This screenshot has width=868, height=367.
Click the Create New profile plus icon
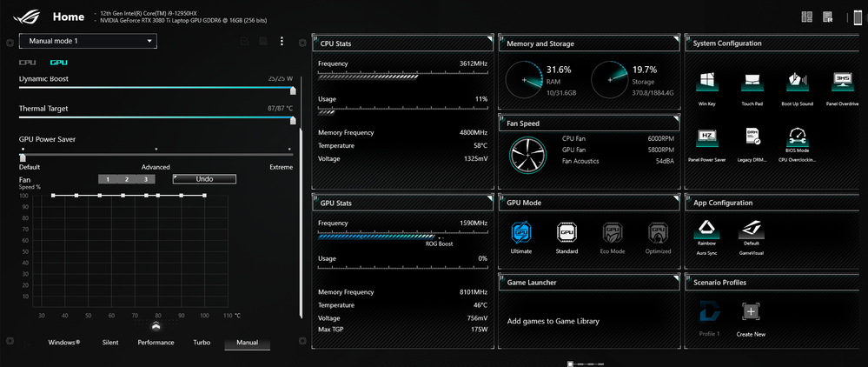pos(751,311)
